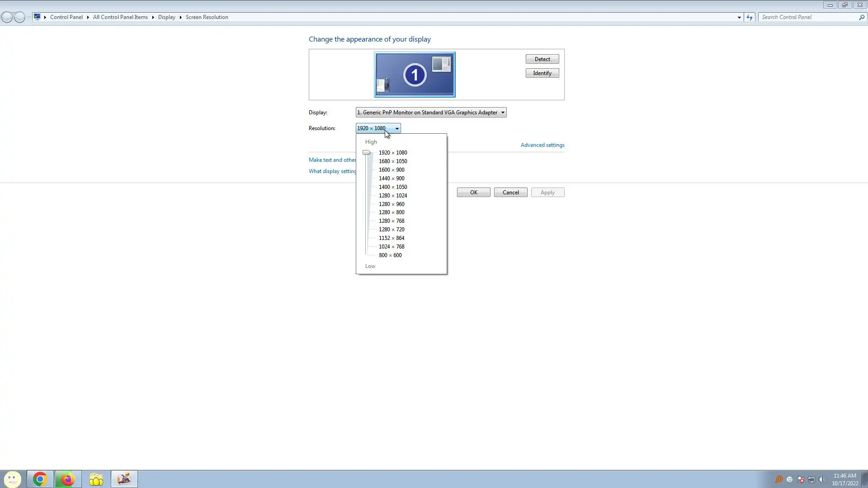Open the address bar history dropdown arrow
Image resolution: width=868 pixels, height=488 pixels.
tap(739, 17)
